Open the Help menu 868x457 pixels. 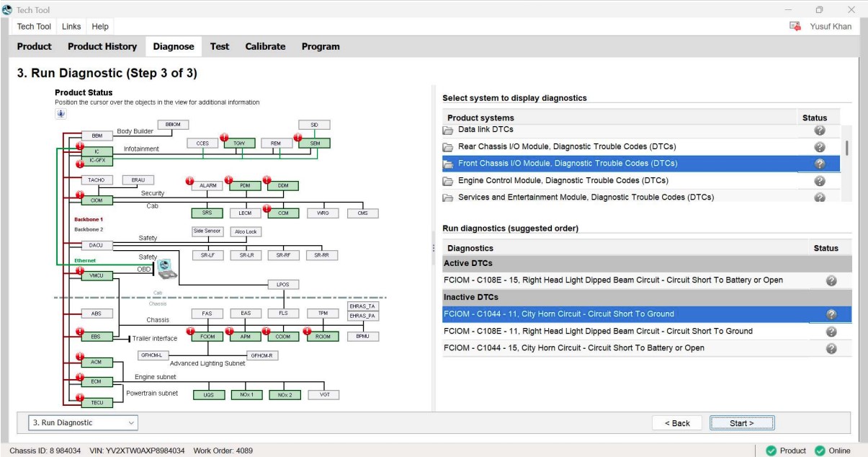click(100, 27)
